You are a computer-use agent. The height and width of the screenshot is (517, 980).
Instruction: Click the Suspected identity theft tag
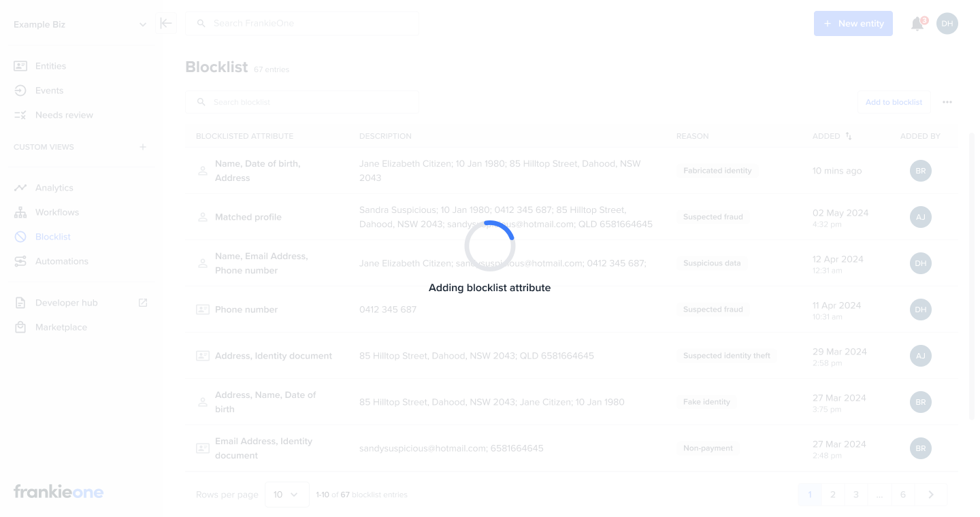pyautogui.click(x=727, y=356)
